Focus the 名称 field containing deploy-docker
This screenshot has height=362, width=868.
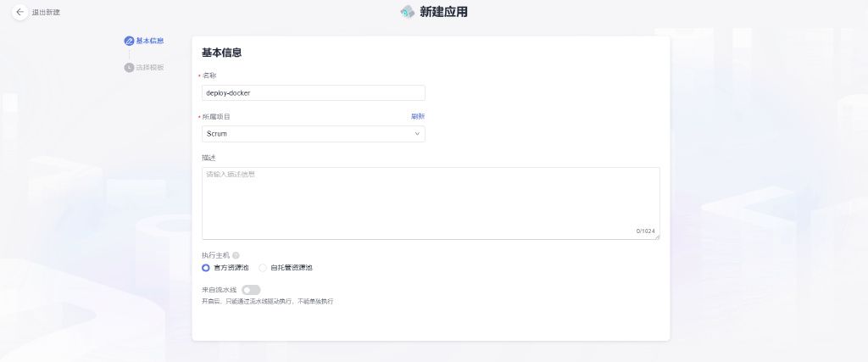(x=314, y=93)
